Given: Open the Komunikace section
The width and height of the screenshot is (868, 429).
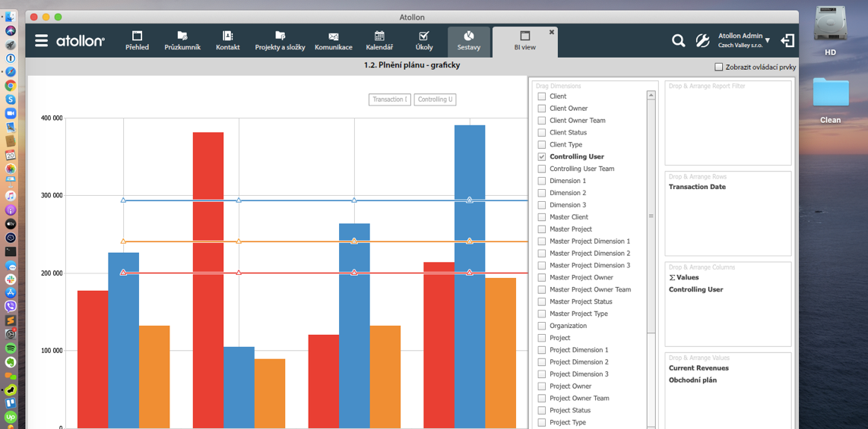Looking at the screenshot, I should [x=333, y=41].
